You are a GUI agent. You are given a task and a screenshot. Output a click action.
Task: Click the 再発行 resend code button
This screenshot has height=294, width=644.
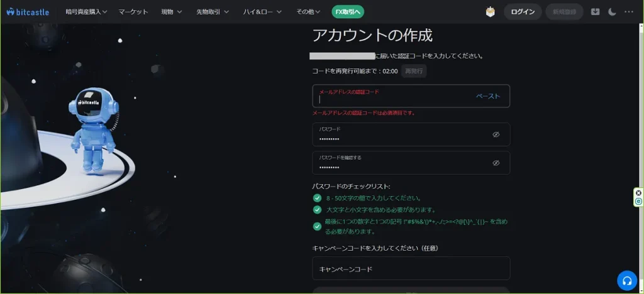pos(414,71)
